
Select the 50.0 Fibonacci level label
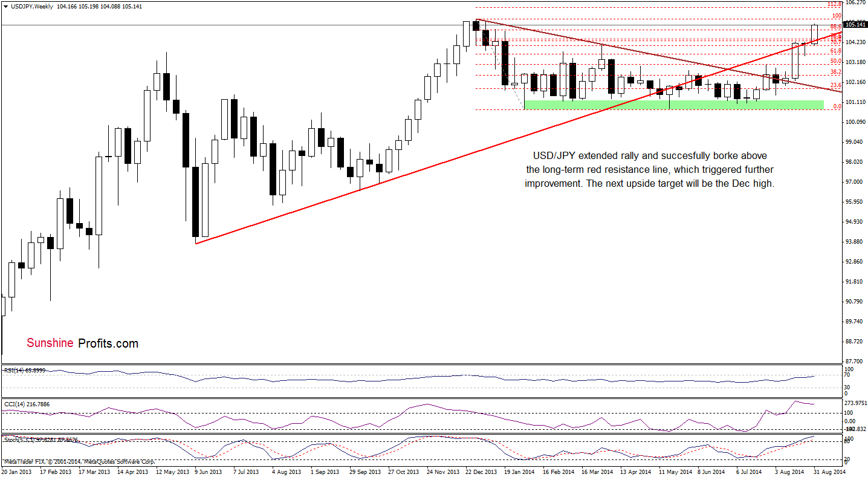[x=836, y=61]
